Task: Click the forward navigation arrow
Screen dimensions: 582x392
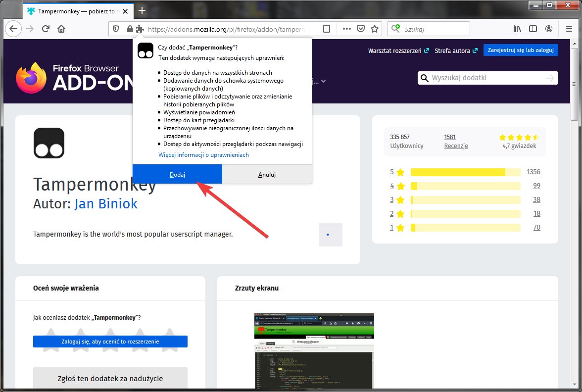Action: click(30, 29)
